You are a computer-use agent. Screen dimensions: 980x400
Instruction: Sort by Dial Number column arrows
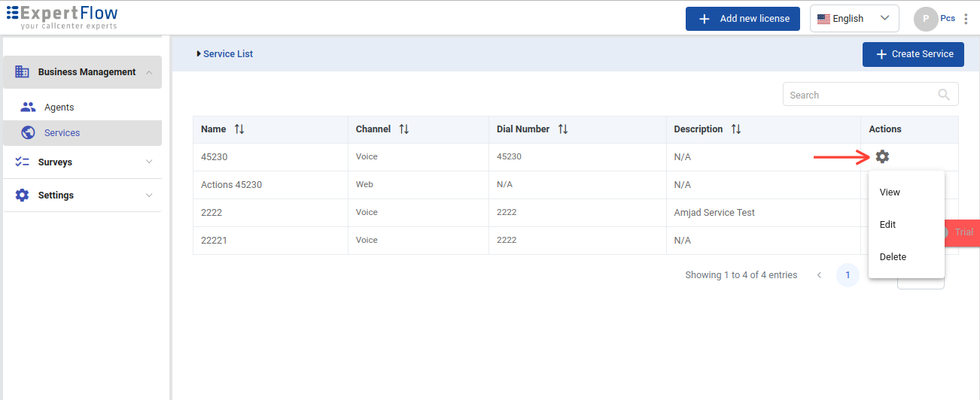(x=563, y=129)
